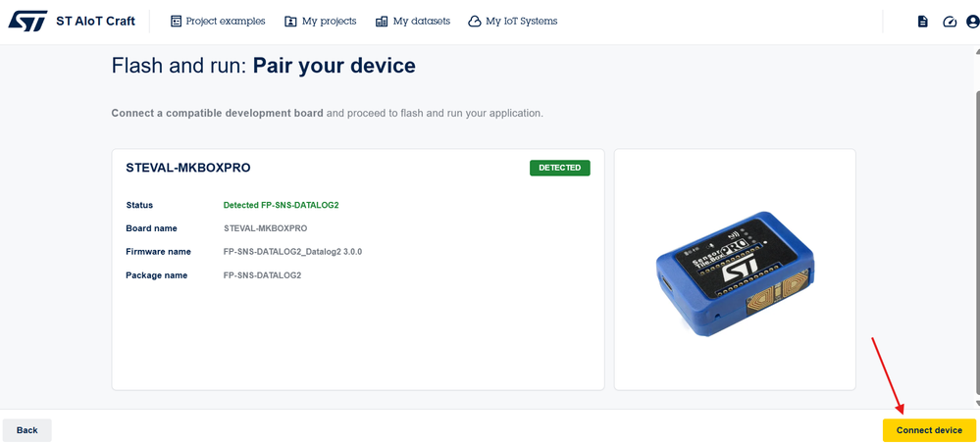Open Project examples menu

218,22
